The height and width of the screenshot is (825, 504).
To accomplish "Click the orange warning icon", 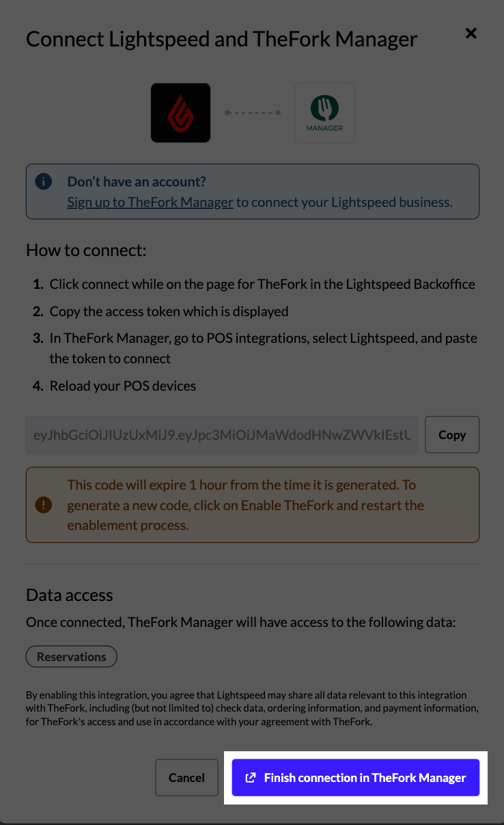I will pyautogui.click(x=44, y=505).
